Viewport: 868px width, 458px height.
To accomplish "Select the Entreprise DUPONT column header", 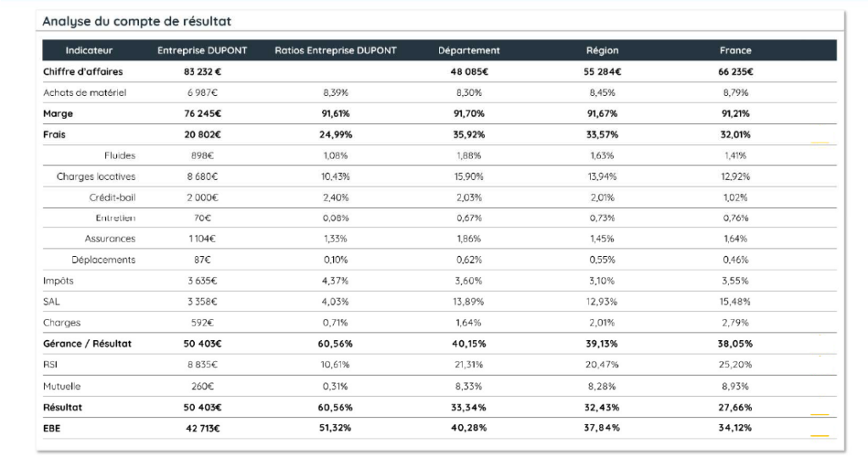I will [x=202, y=50].
